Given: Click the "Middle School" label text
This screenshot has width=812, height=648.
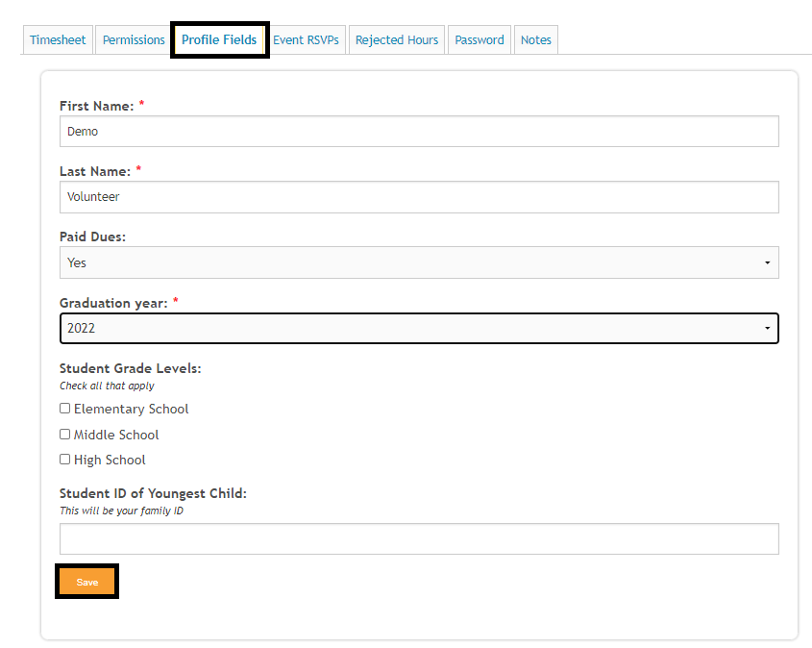Looking at the screenshot, I should tap(116, 435).
